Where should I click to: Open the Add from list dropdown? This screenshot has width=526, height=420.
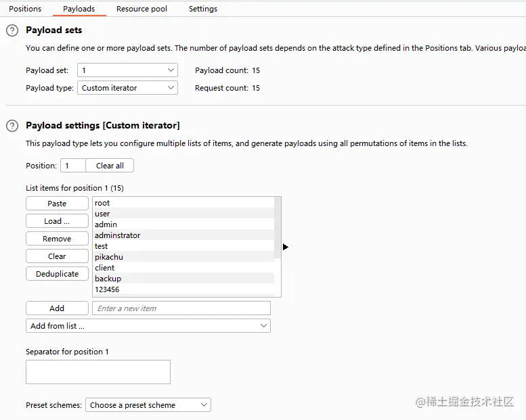coord(148,326)
